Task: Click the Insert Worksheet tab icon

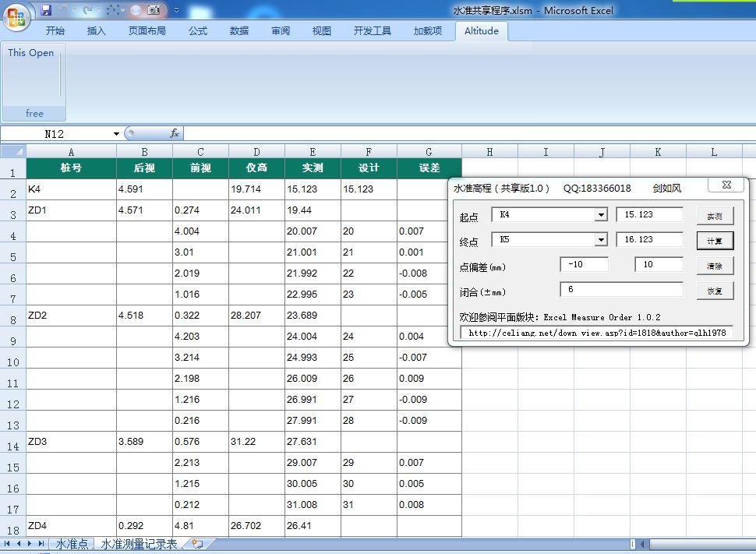Action: coord(197,544)
